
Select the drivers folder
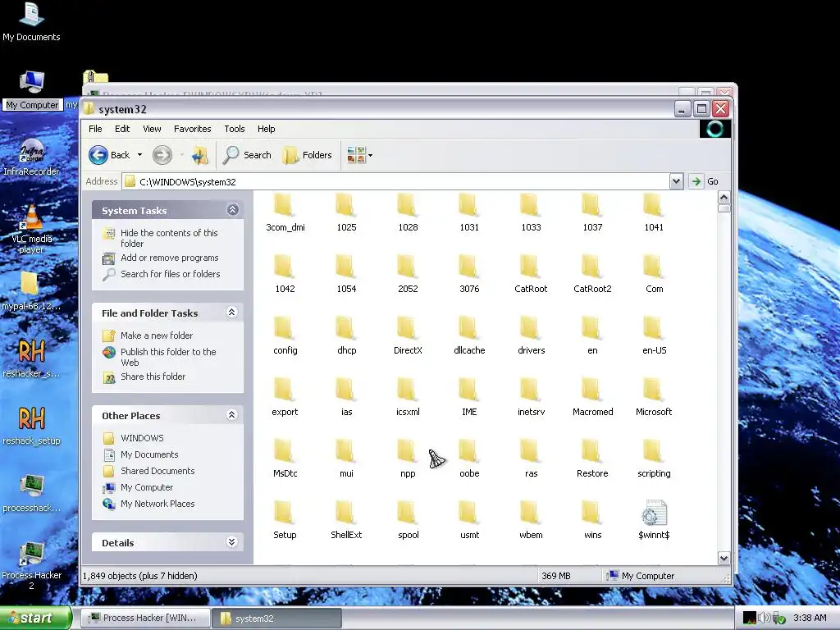(531, 336)
